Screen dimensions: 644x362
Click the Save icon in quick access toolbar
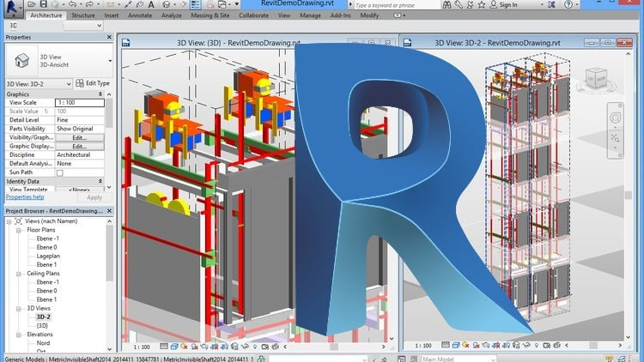[x=43, y=4]
